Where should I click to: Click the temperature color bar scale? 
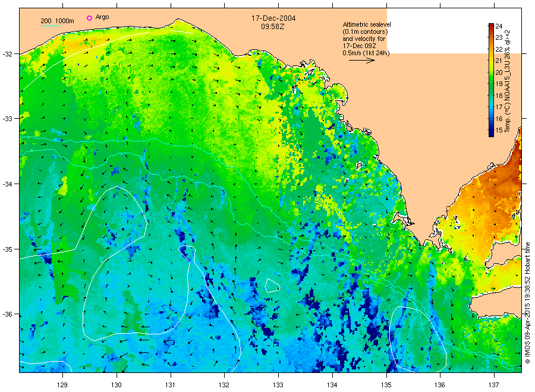click(x=491, y=80)
